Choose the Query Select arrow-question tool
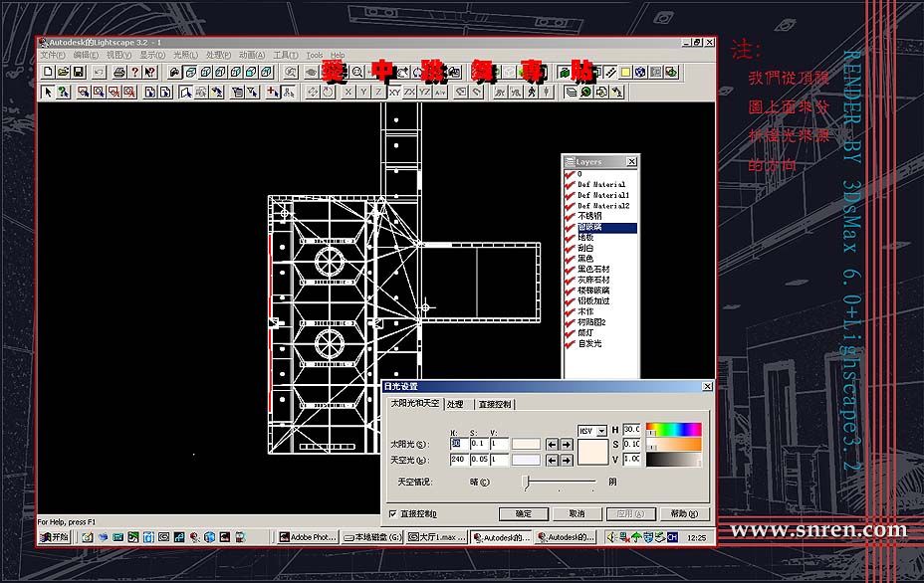Viewport: 924px width, 583px height. point(63,92)
